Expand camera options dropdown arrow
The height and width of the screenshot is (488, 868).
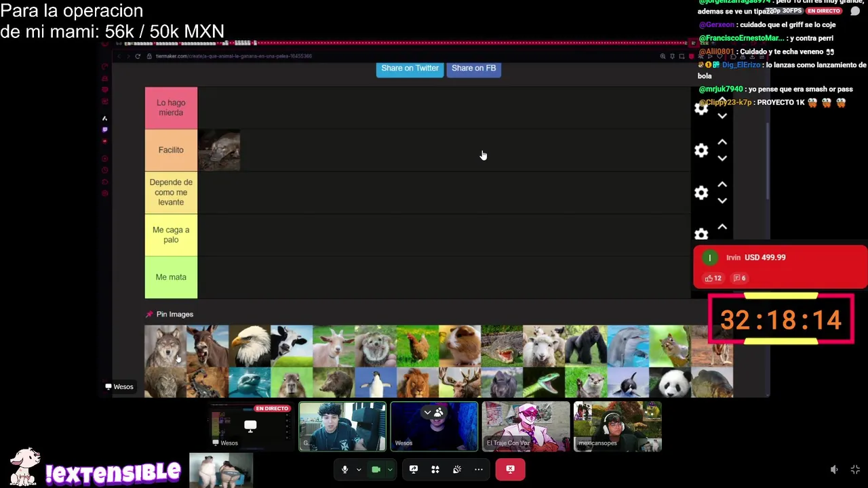pos(390,469)
